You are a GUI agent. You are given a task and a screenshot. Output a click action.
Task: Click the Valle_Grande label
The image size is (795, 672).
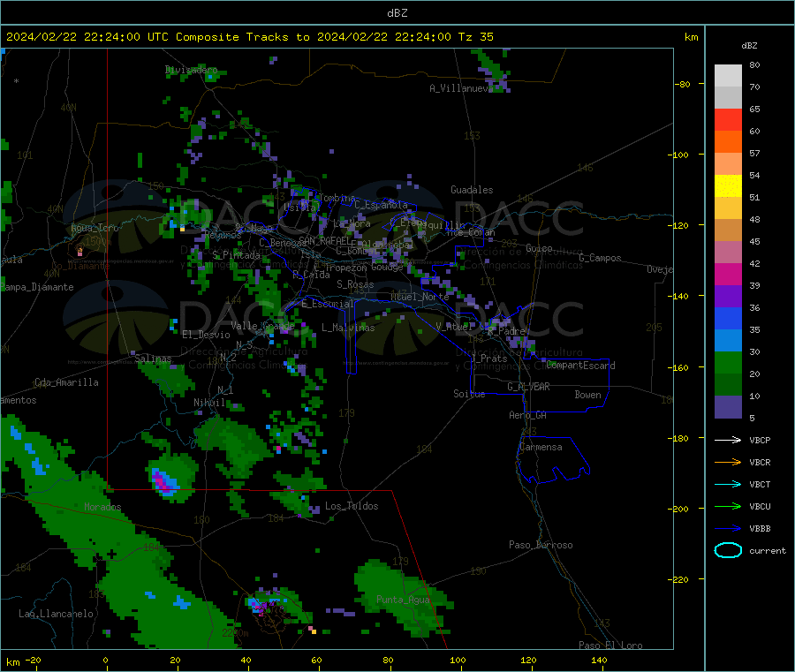click(262, 325)
